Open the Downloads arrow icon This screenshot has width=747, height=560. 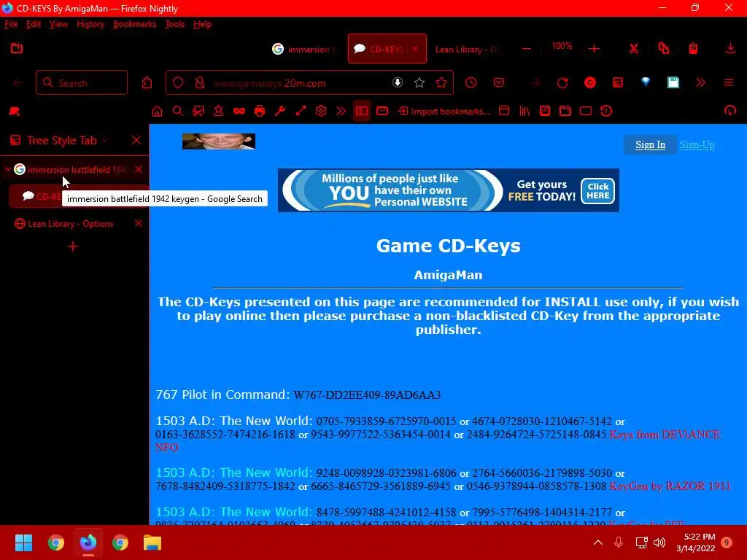[x=729, y=49]
